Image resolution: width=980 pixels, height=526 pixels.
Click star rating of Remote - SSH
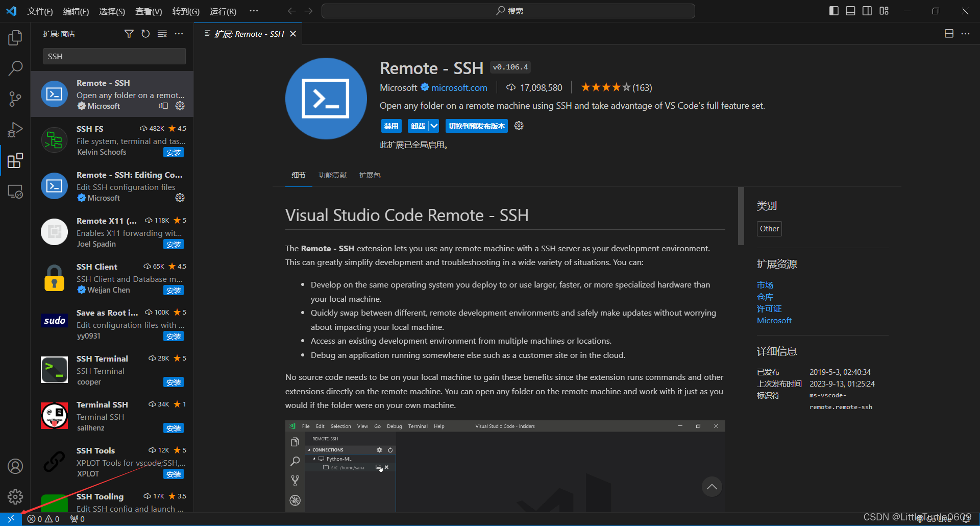616,87
